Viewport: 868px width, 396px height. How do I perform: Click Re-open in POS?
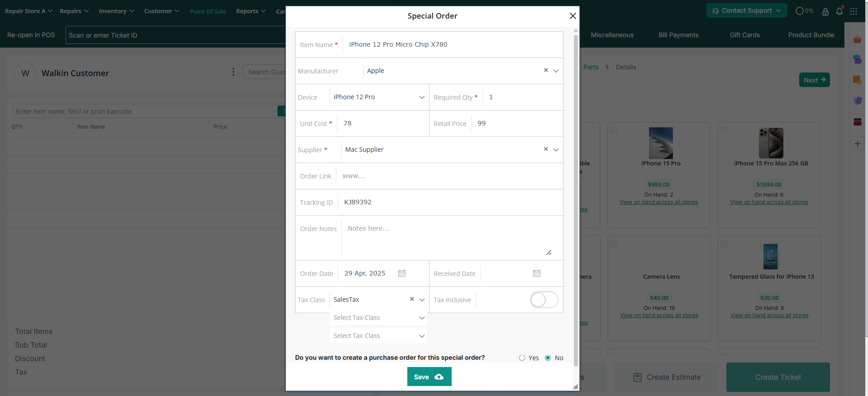(31, 35)
